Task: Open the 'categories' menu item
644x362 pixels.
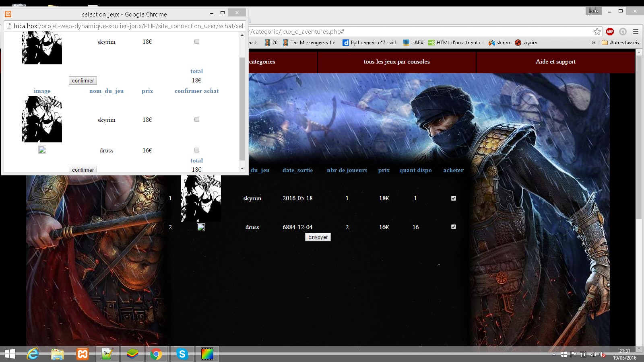Action: [262, 62]
